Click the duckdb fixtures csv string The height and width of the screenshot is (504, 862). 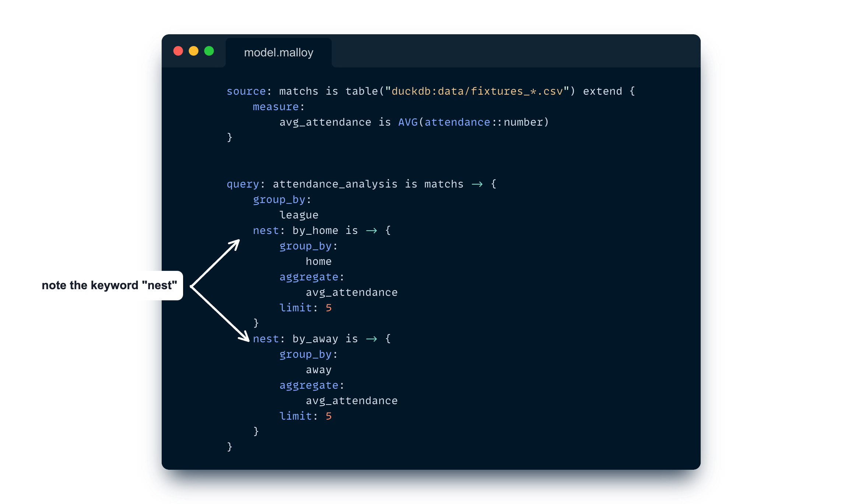point(477,91)
